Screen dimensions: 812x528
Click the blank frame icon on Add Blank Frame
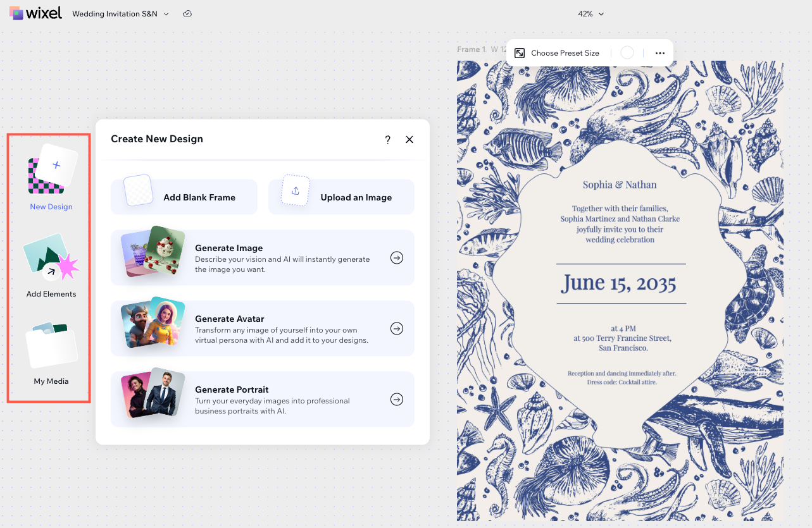click(x=138, y=190)
